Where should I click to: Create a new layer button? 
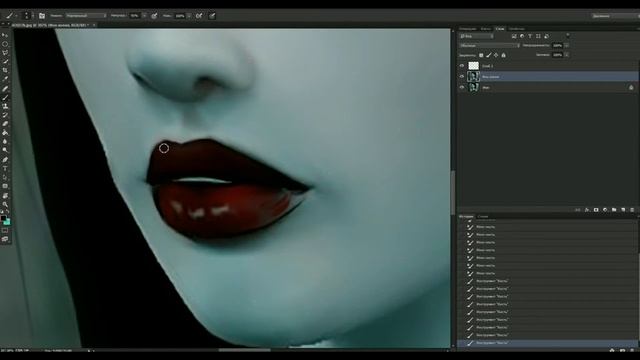623,210
